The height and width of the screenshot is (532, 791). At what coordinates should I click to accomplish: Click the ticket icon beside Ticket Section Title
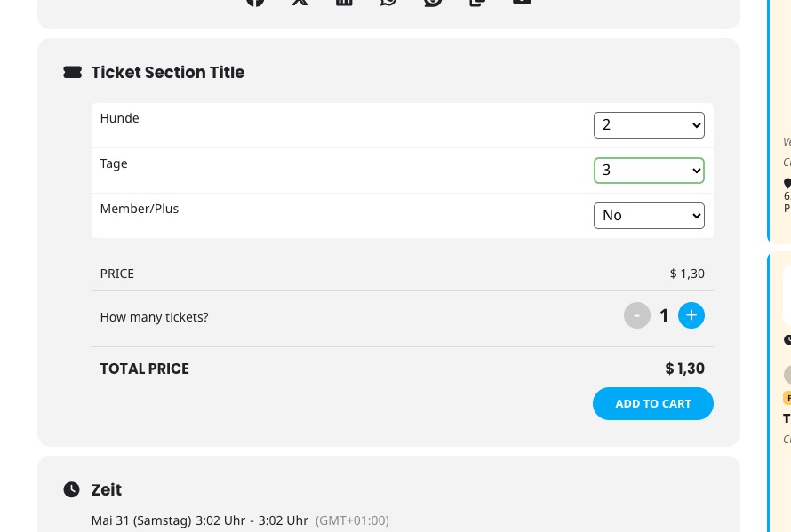(x=72, y=73)
